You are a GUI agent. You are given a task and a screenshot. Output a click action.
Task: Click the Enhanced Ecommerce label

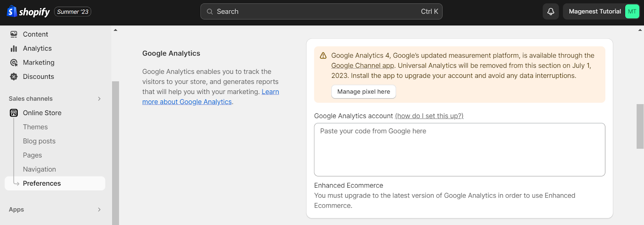click(x=349, y=186)
